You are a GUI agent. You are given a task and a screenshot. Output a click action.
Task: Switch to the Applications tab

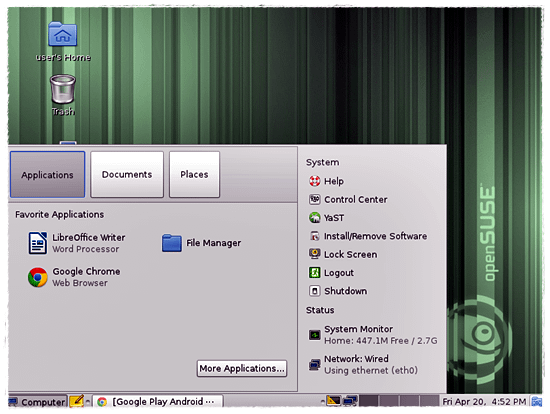[x=47, y=174]
